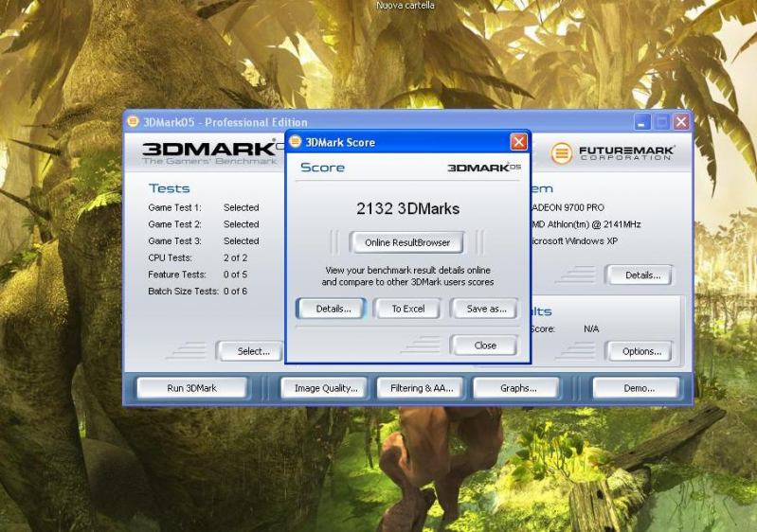Open system Details... in main window
This screenshot has height=532, width=757.
pyautogui.click(x=640, y=275)
